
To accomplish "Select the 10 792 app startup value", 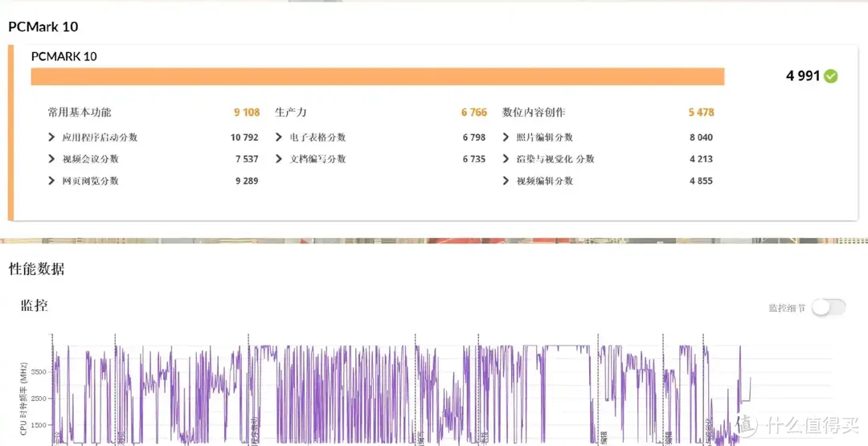I will tap(244, 137).
